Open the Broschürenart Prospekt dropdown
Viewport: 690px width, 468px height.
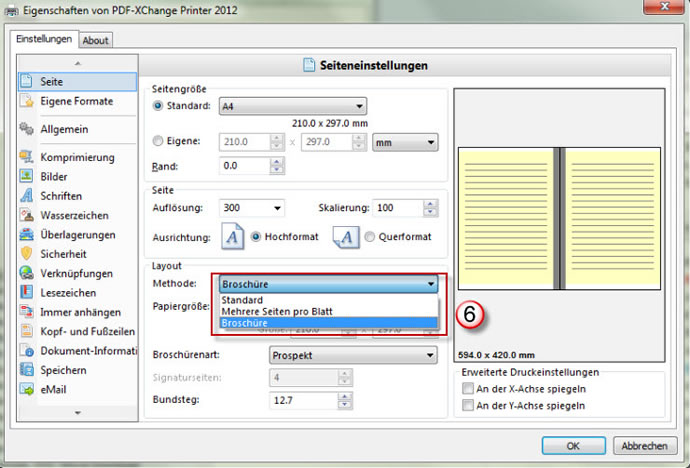pyautogui.click(x=353, y=355)
